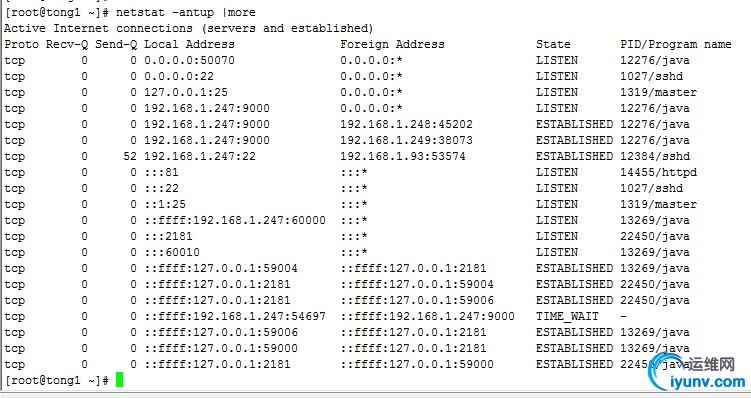The width and height of the screenshot is (751, 398).
Task: Click local address :::60010
Action: pos(172,252)
